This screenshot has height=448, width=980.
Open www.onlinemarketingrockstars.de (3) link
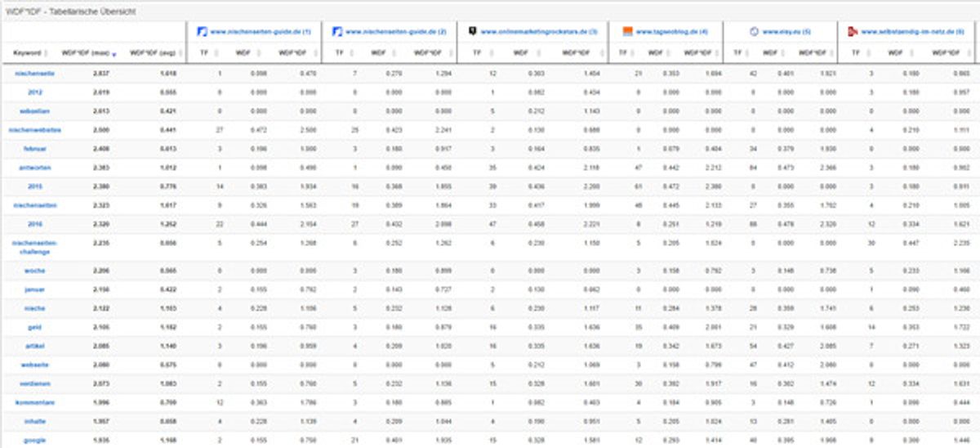539,31
